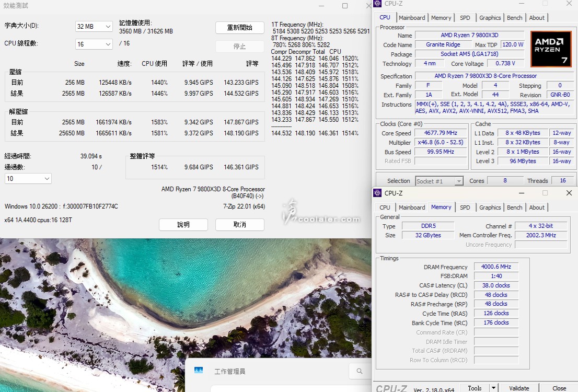Open the Graphics tab in lower CPU-Z window
Viewport: 578px width, 392px height.
[x=490, y=207]
